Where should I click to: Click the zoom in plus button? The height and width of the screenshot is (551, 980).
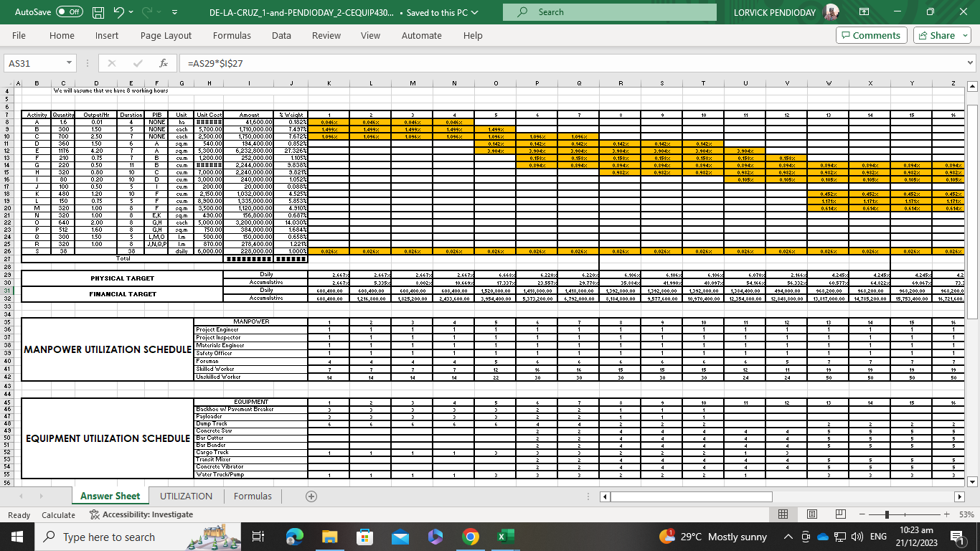pyautogui.click(x=946, y=514)
